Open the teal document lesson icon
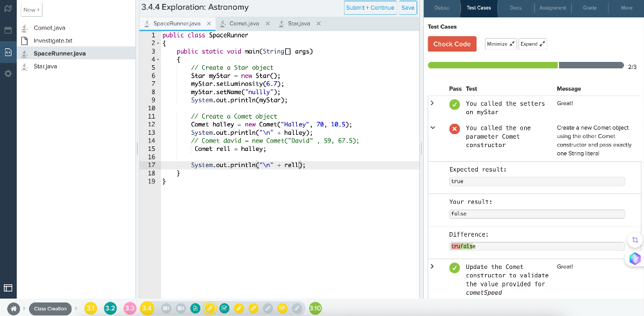 tap(195, 308)
